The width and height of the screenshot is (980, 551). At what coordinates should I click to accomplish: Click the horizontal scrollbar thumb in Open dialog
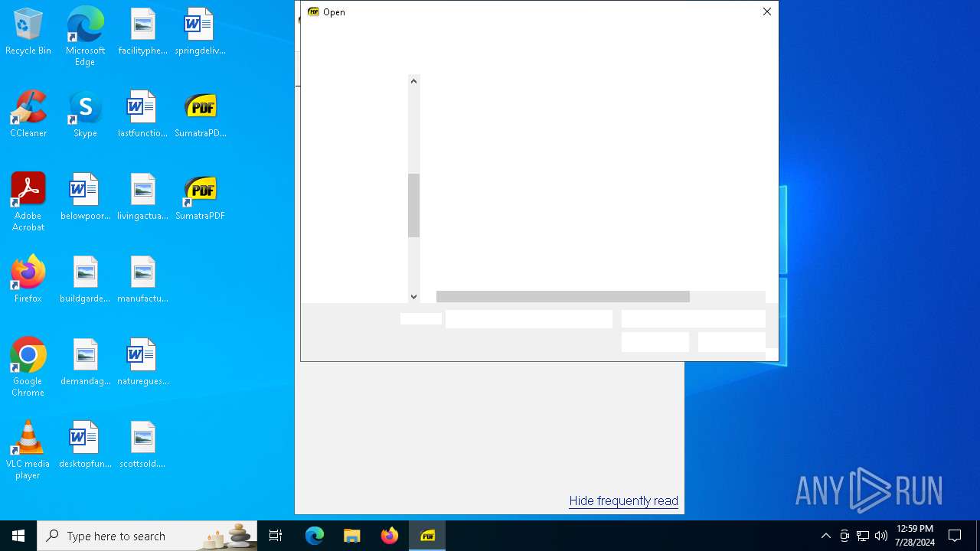[x=563, y=296]
